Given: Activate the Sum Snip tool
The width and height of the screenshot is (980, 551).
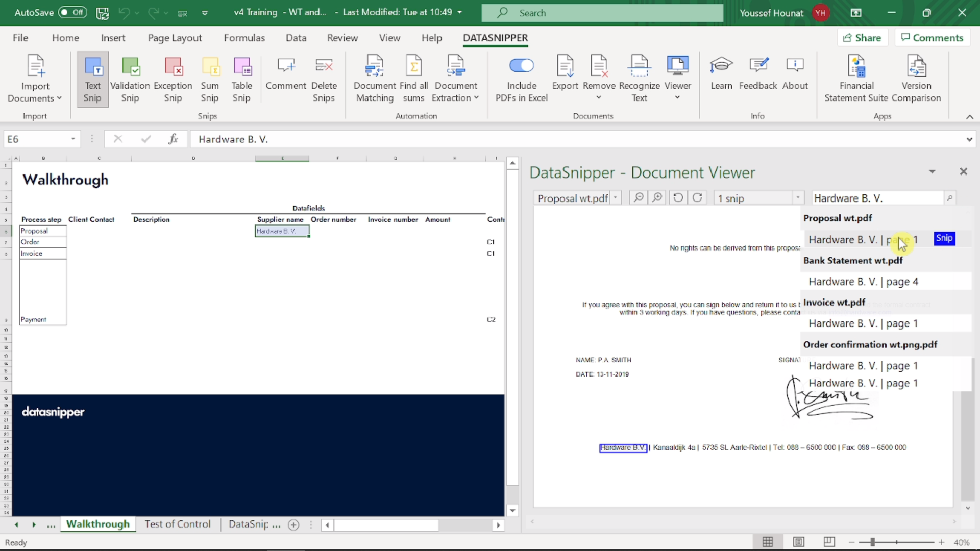Looking at the screenshot, I should pos(210,79).
